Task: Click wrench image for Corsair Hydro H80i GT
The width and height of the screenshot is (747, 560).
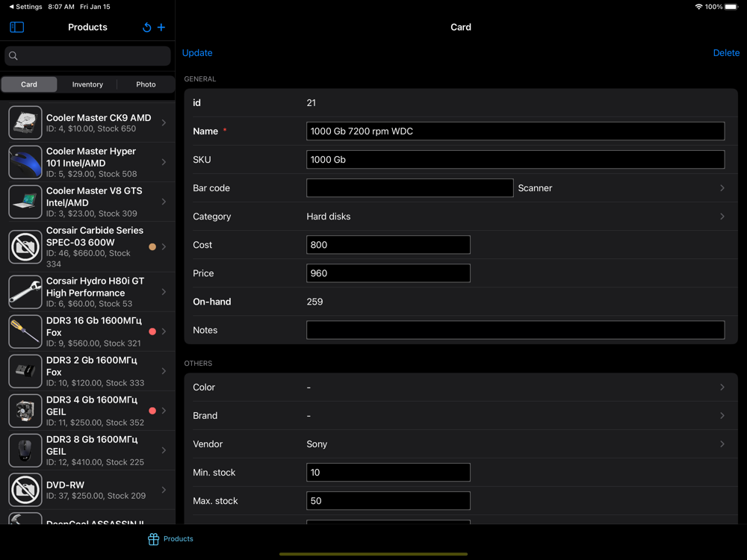Action: point(25,292)
